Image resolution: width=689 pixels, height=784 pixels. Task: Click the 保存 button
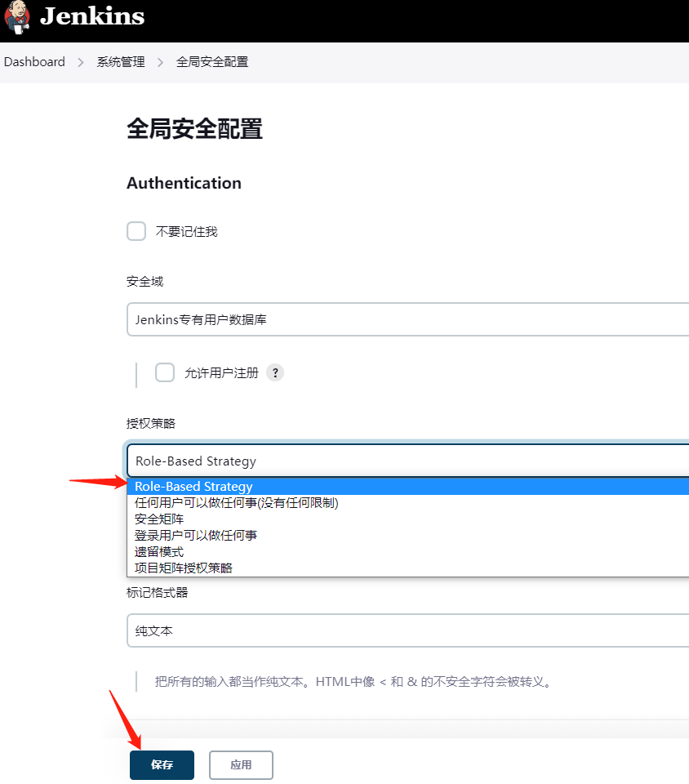[162, 765]
